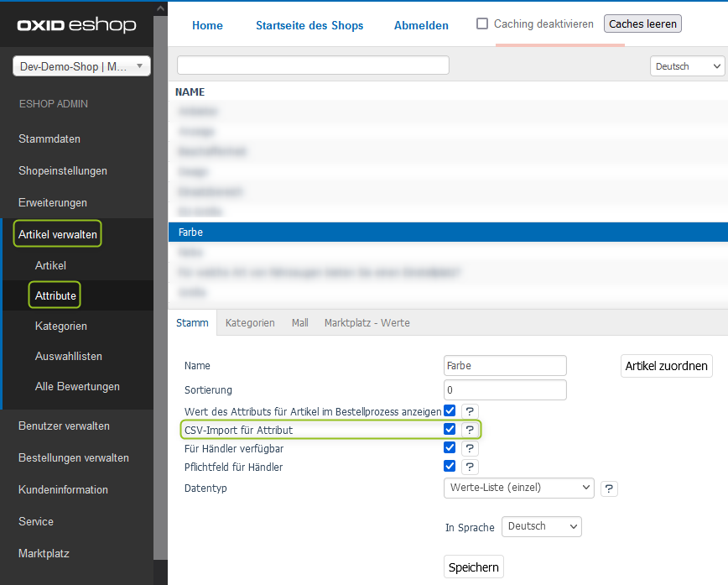Uncheck Pflichtfeld für Händler checkbox
The image size is (728, 585).
pos(450,466)
